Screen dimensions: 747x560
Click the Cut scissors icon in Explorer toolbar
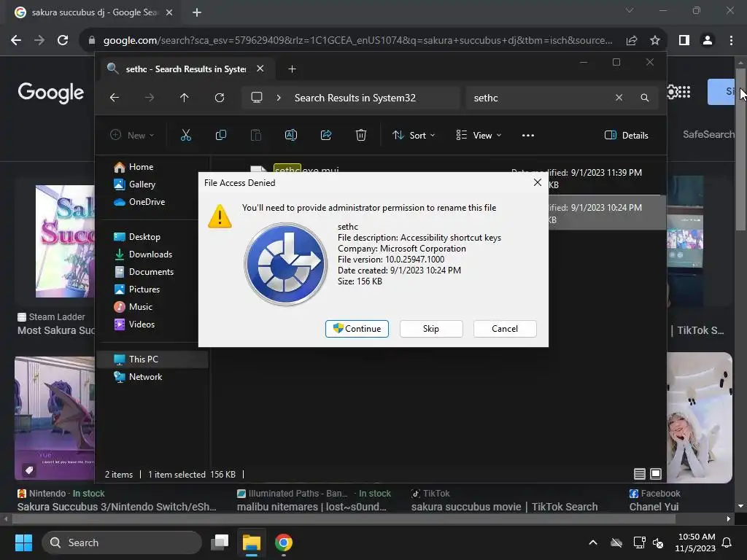[186, 135]
